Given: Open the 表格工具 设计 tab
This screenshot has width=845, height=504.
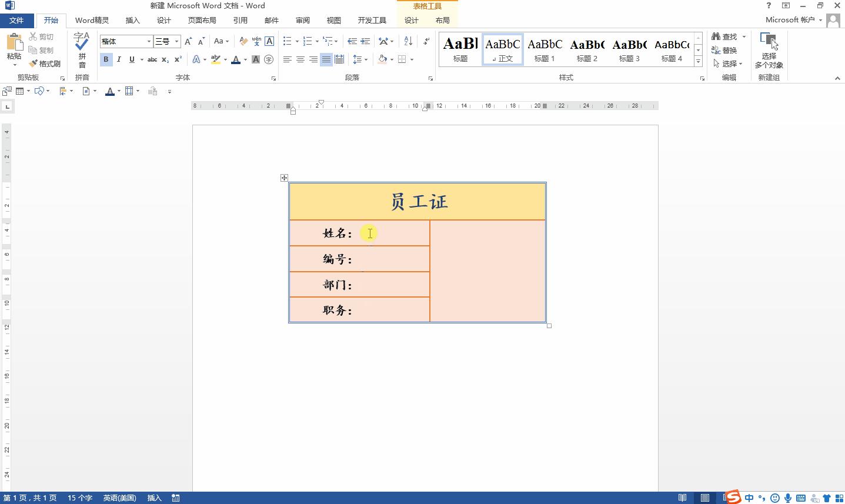Looking at the screenshot, I should 410,20.
